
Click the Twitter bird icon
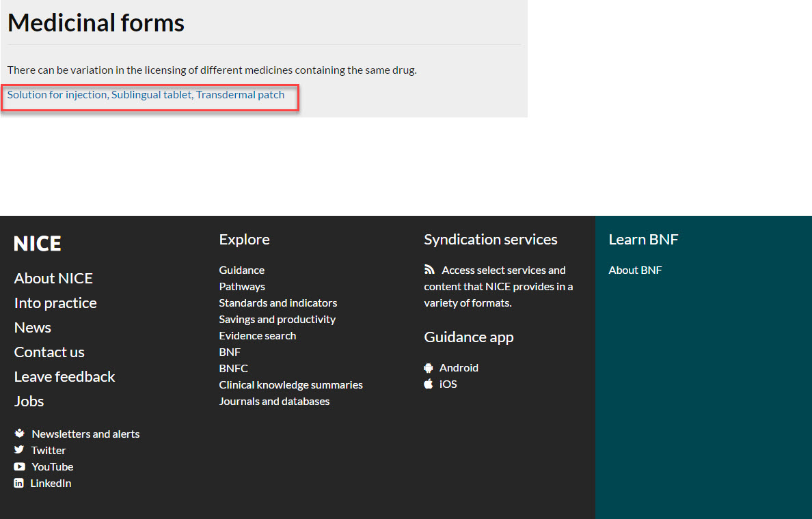point(19,450)
